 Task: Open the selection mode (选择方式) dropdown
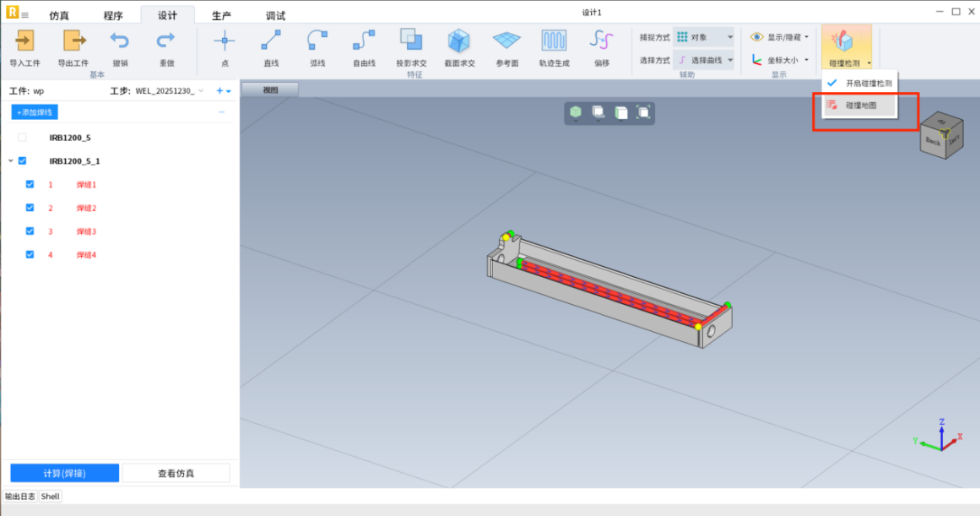(x=704, y=60)
